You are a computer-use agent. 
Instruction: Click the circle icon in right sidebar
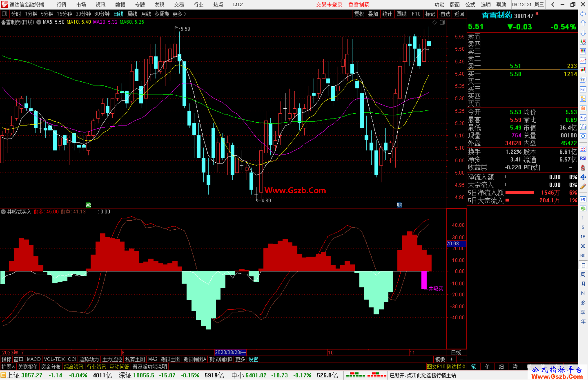pyautogui.click(x=583, y=136)
